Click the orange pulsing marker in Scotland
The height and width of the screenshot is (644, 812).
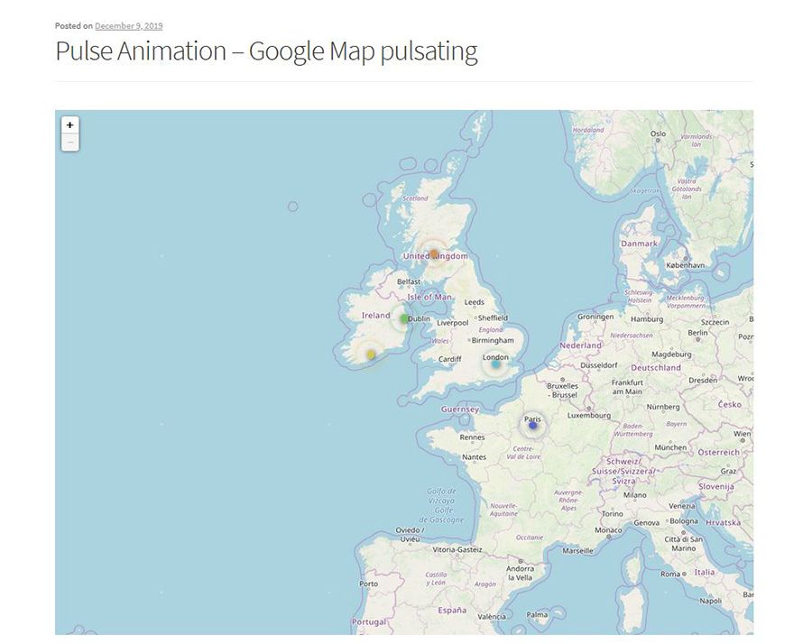(434, 253)
